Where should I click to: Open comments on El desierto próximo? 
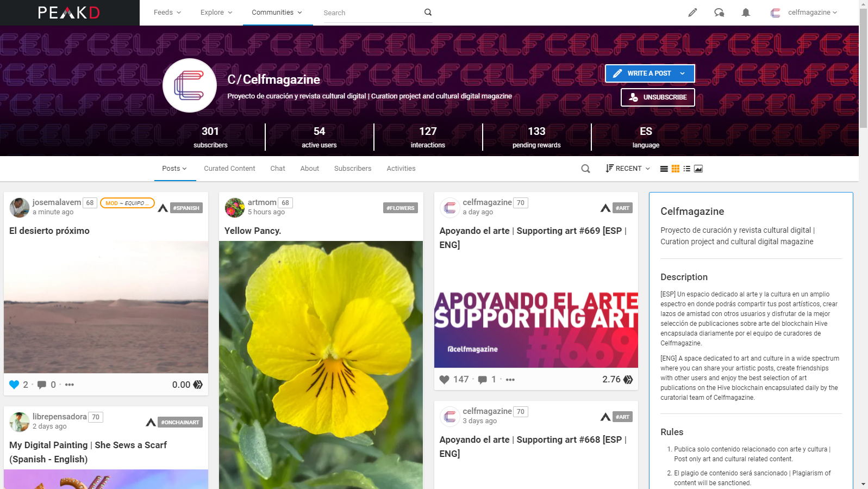pyautogui.click(x=41, y=385)
